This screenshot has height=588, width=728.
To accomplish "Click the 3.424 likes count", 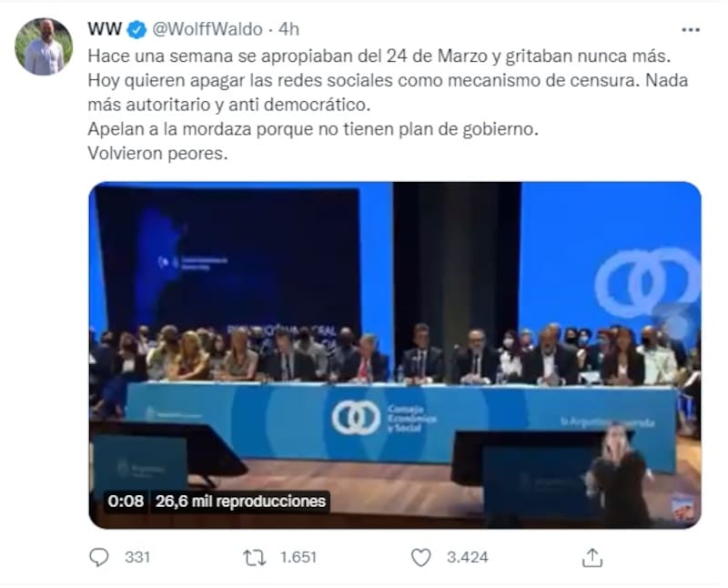I will [467, 557].
